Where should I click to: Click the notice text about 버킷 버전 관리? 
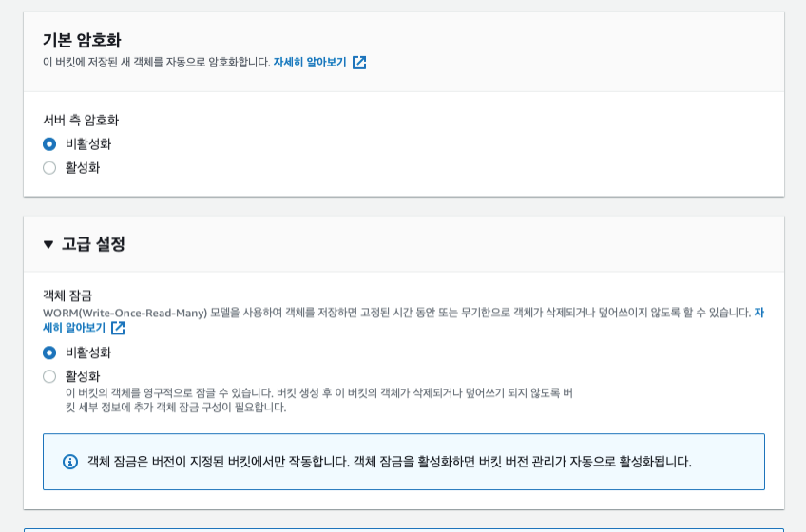coord(390,461)
